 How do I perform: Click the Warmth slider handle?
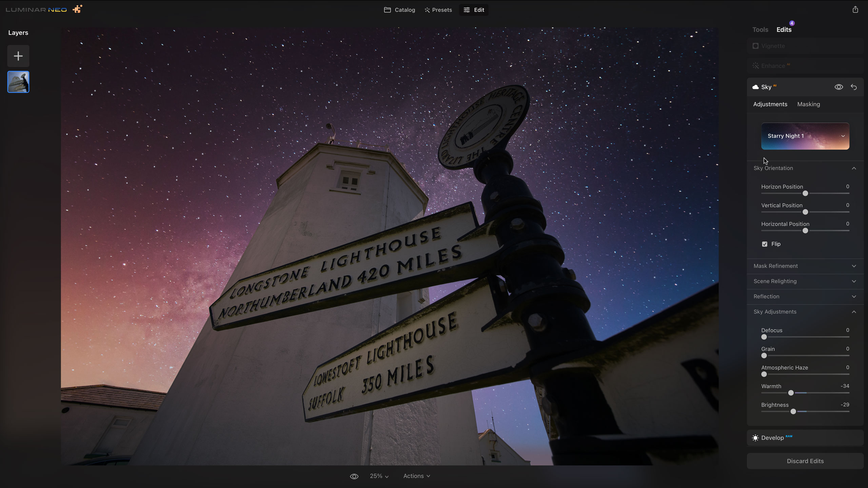pyautogui.click(x=791, y=393)
